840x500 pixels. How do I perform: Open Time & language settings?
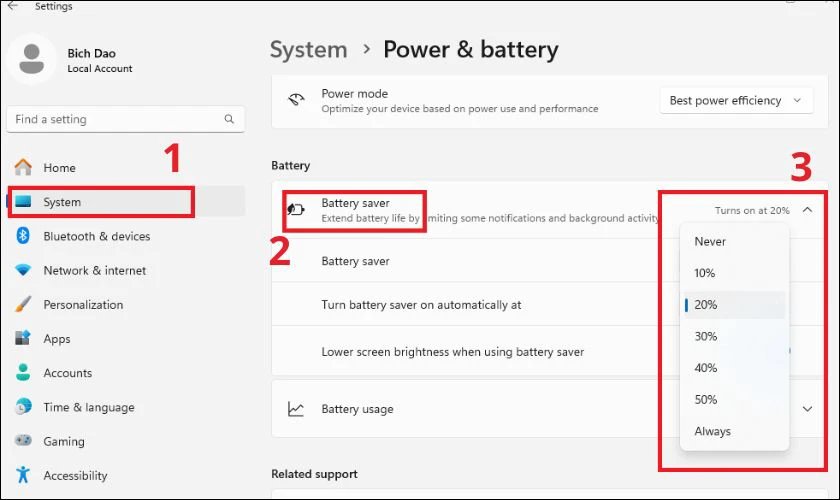[88, 407]
